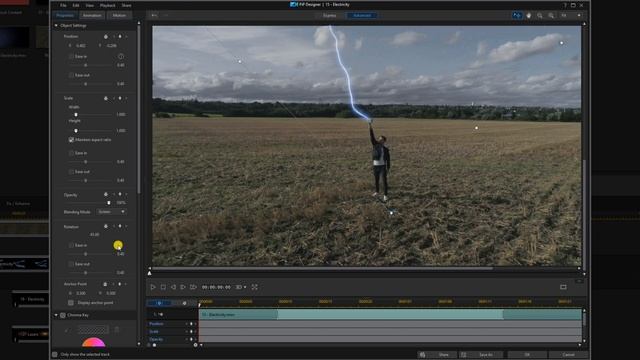This screenshot has width=640, height=360.
Task: Enable Position Ease out
Action: pos(71,75)
